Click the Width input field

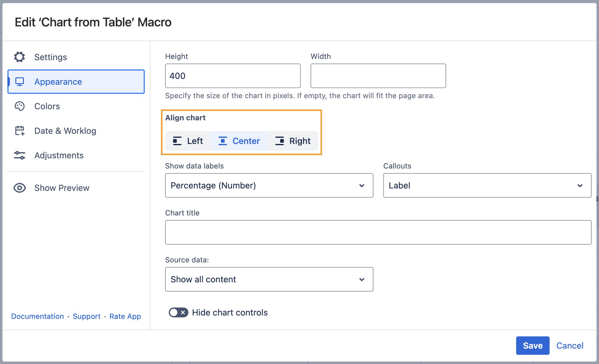pos(378,76)
